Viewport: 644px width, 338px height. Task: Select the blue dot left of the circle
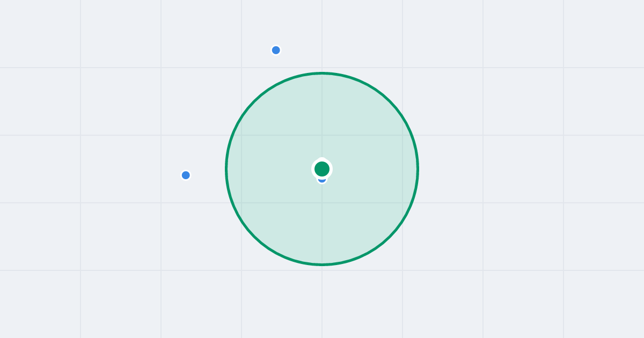186,175
